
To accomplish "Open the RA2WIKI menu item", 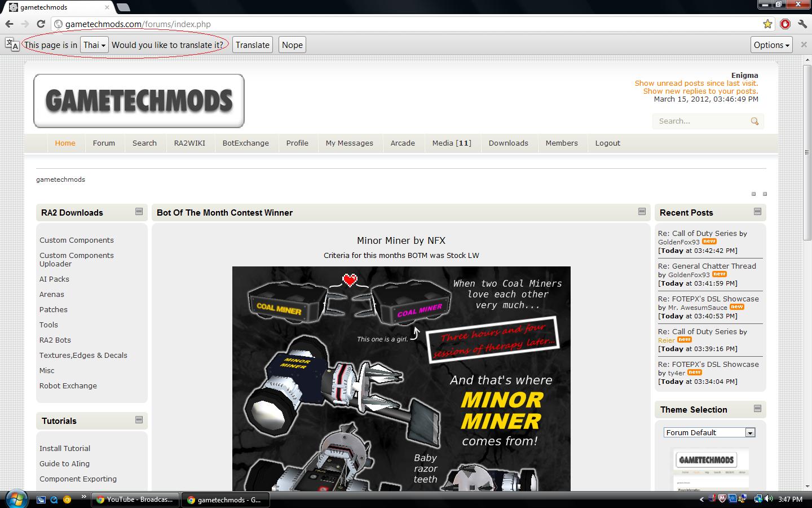I will pos(189,143).
